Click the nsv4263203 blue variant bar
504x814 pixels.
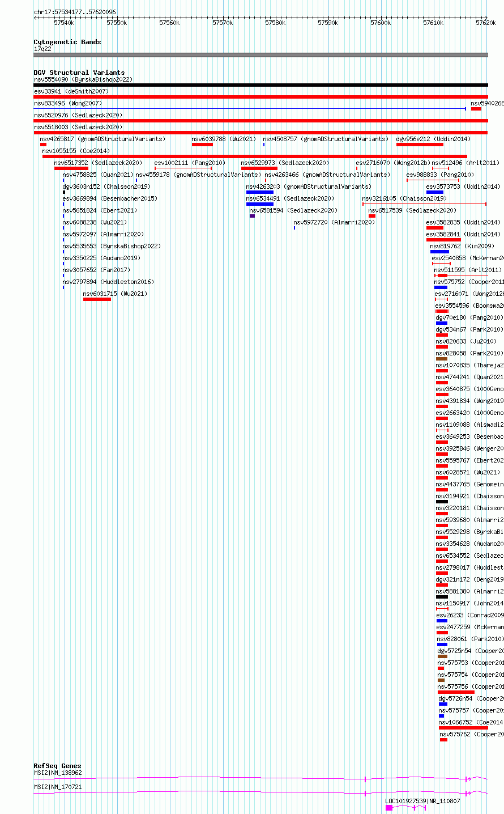(260, 192)
